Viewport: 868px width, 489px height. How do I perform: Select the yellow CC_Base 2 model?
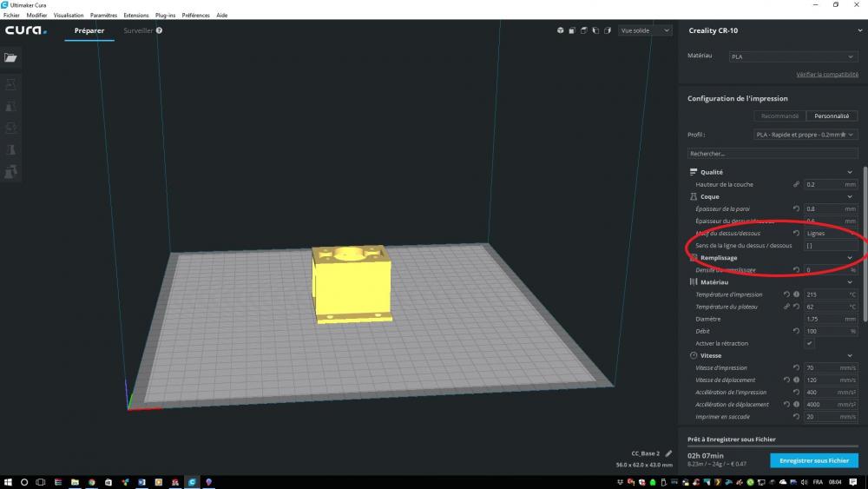352,283
